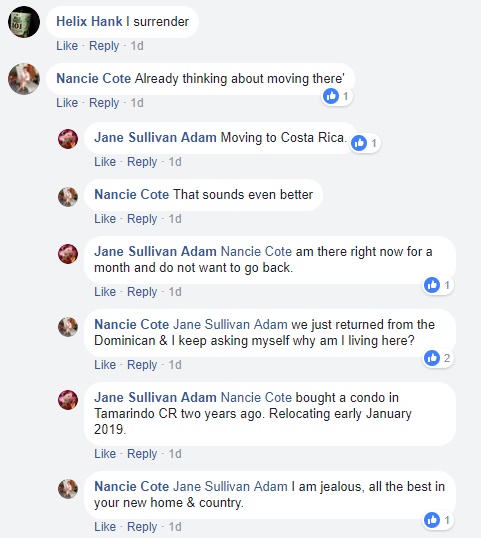Open tagged Nancie Cote link in 'bought a condo' comment
481x538 pixels.
(x=256, y=397)
